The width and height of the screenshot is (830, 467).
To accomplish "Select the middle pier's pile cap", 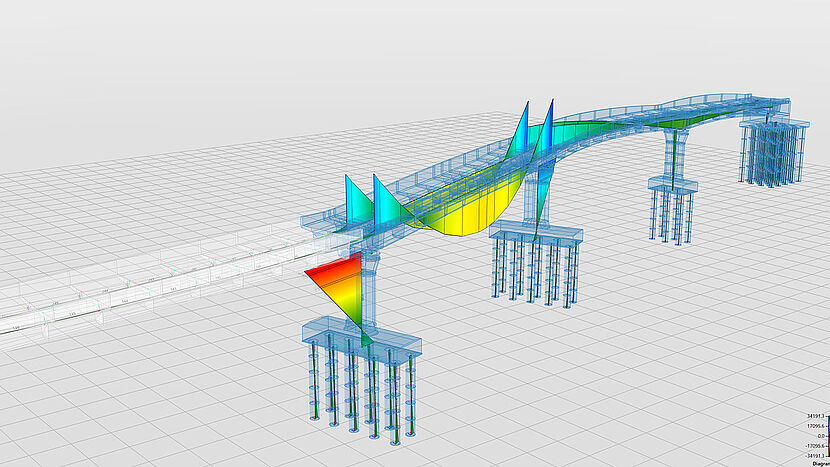I will (x=537, y=236).
